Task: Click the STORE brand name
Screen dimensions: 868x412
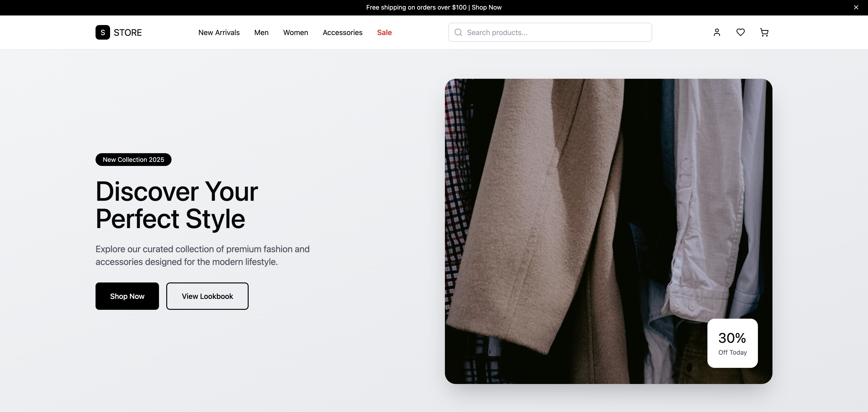Action: [128, 32]
